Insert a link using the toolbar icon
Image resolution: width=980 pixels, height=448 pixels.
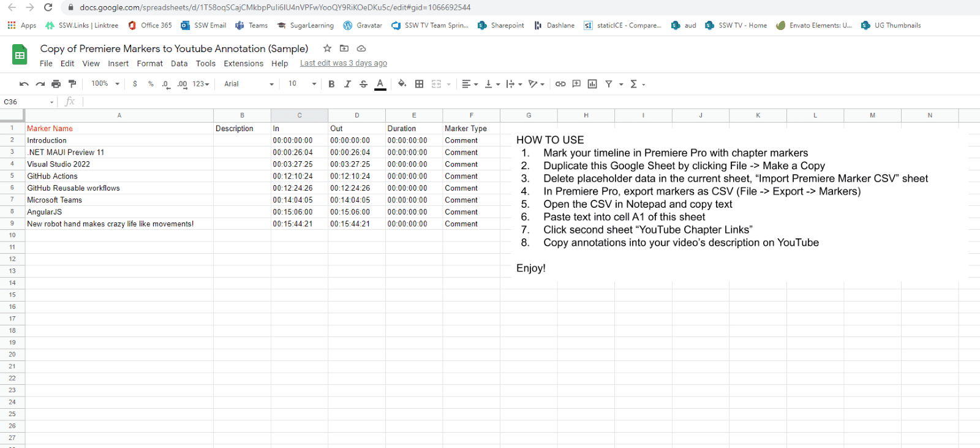(x=560, y=84)
